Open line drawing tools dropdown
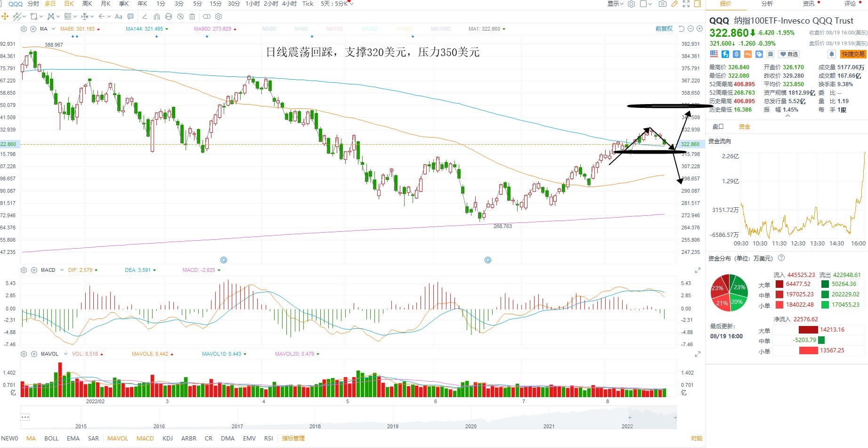 [19, 16]
